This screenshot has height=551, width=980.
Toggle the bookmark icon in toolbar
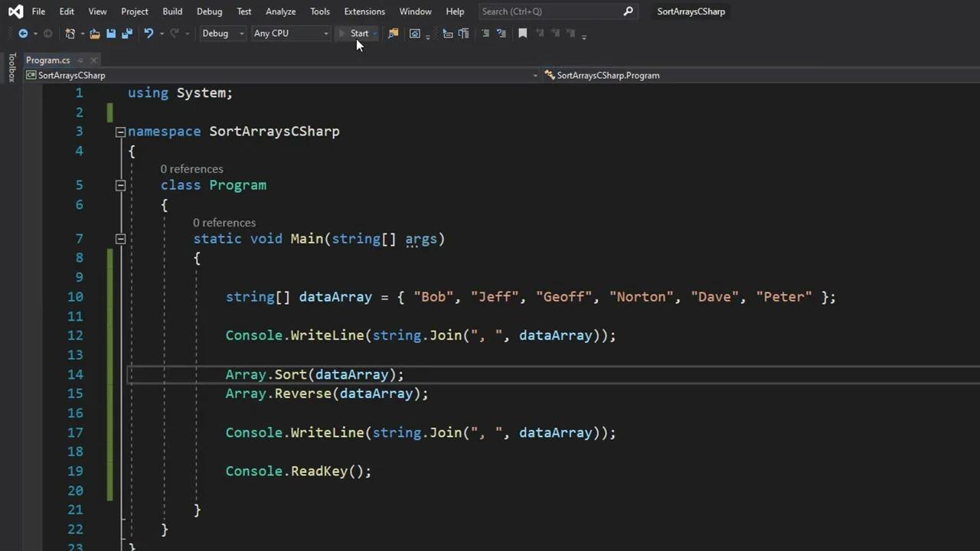[523, 34]
